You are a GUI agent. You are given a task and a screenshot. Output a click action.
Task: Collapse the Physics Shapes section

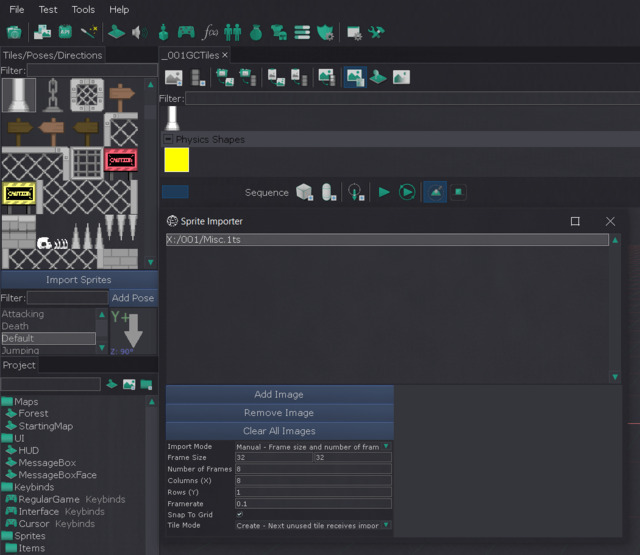[x=168, y=139]
